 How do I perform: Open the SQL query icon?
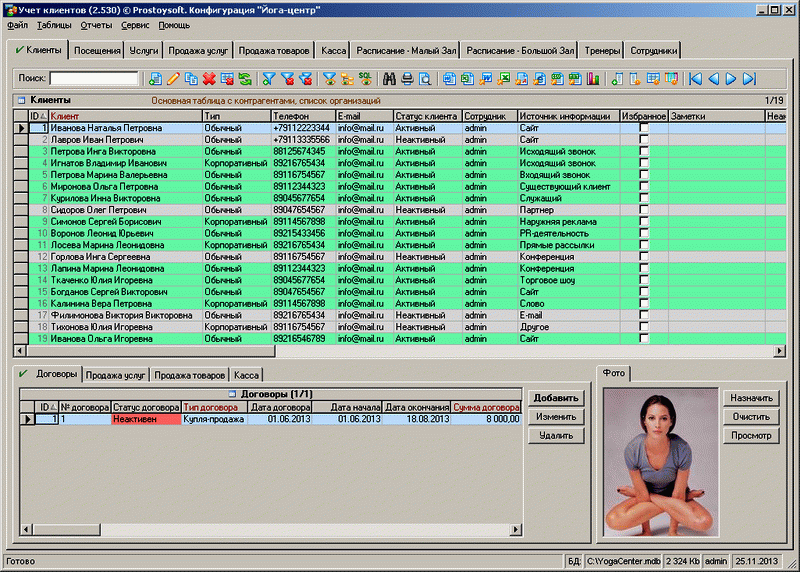click(367, 78)
